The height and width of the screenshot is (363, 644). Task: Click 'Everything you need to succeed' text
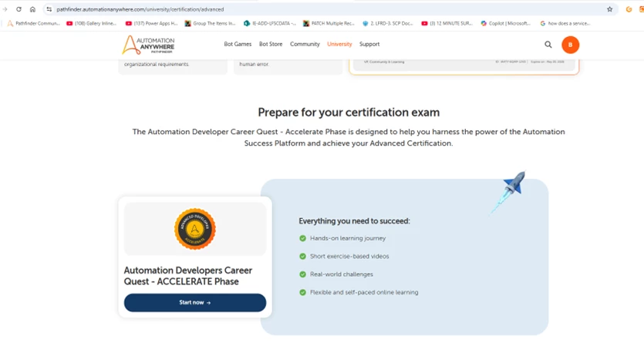(x=354, y=221)
